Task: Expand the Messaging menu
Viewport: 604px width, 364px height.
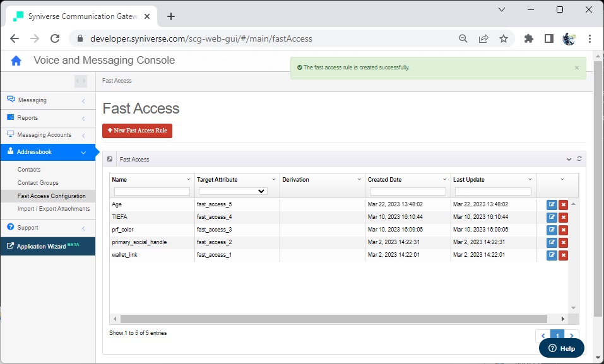Action: coord(48,100)
